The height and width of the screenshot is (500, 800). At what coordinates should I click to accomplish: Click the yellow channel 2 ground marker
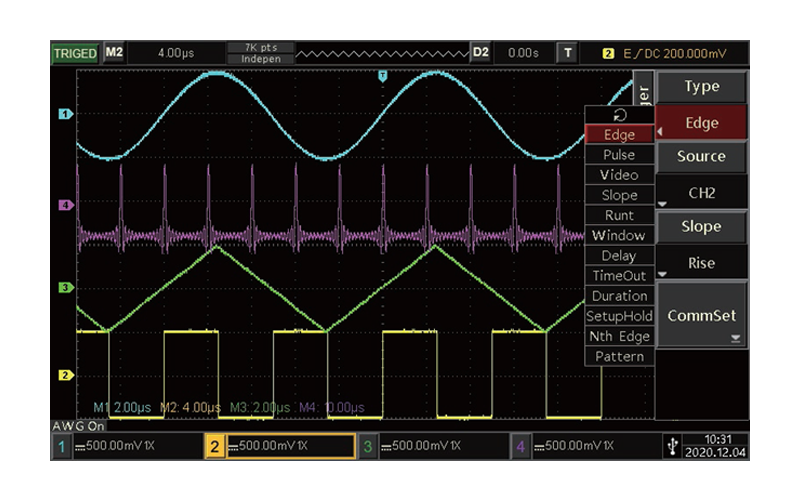(66, 375)
